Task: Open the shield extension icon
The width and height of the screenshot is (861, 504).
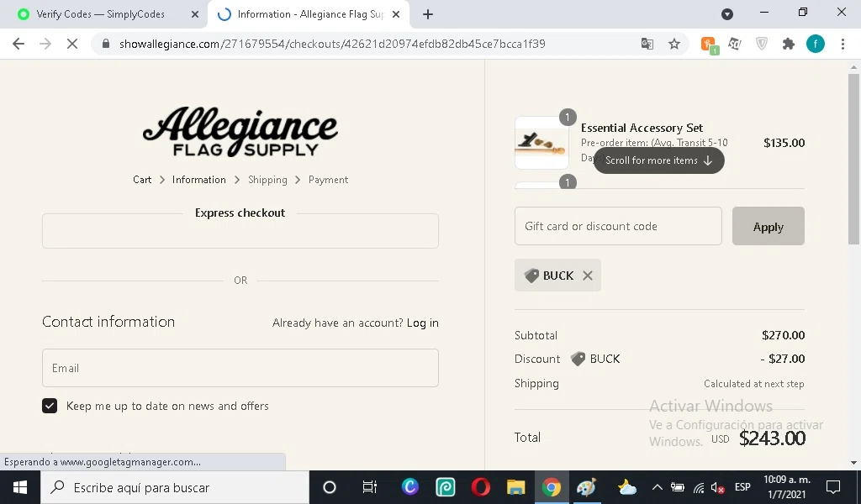Action: tap(762, 44)
